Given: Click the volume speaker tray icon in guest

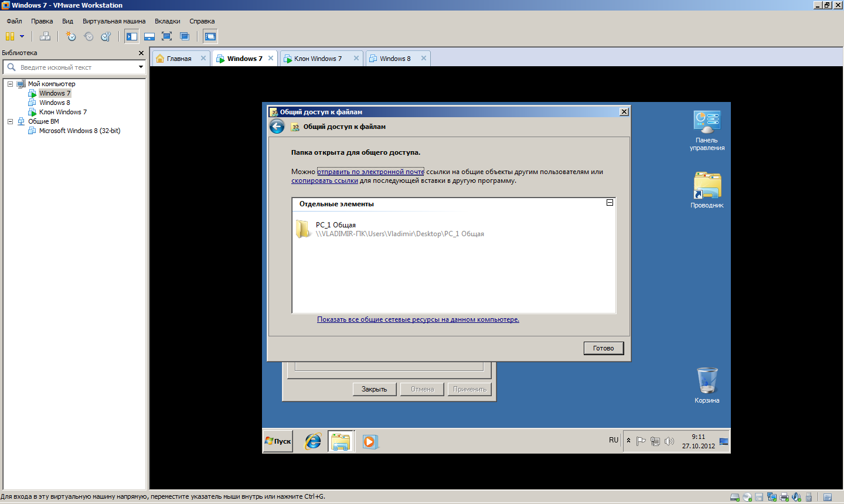Looking at the screenshot, I should (x=669, y=441).
